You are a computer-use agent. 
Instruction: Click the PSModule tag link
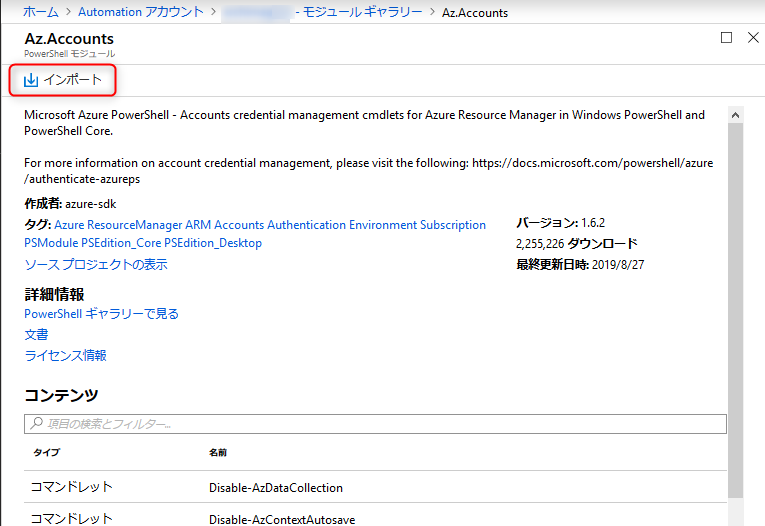pyautogui.click(x=51, y=243)
